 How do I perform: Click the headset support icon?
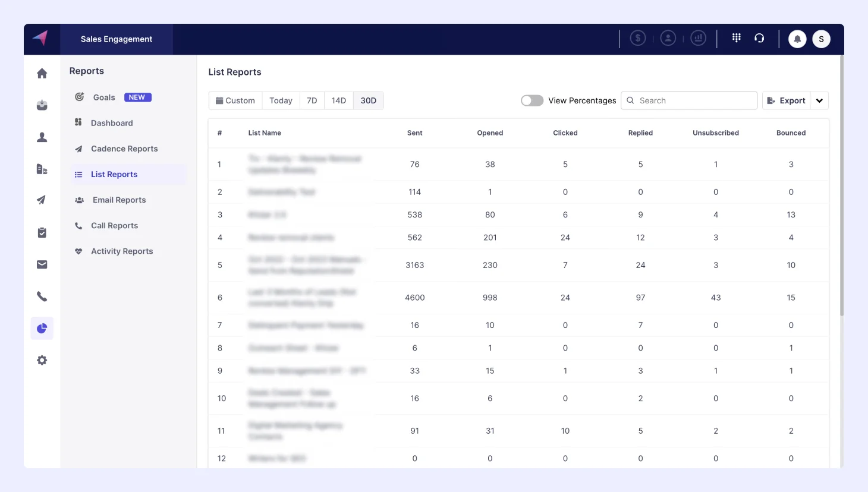[759, 38]
